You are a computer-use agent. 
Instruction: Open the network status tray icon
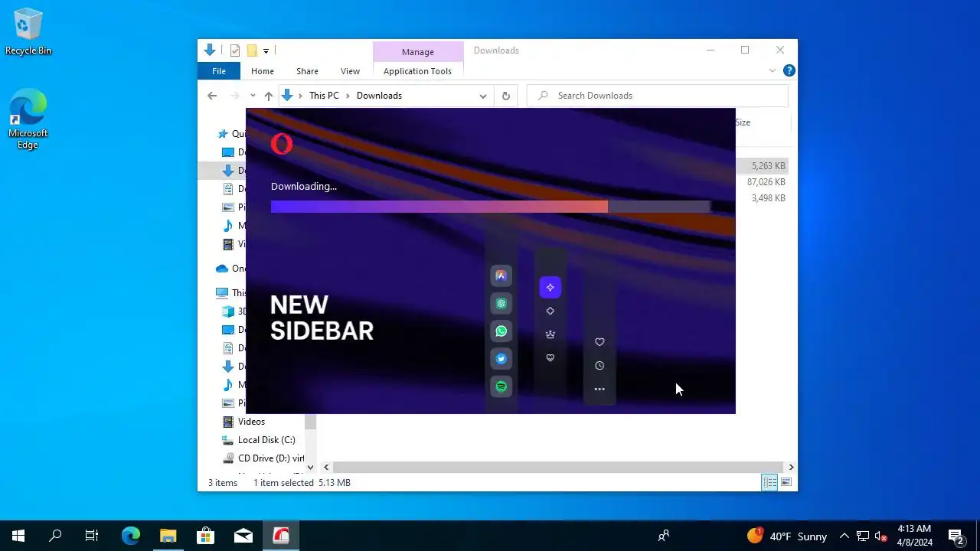862,536
